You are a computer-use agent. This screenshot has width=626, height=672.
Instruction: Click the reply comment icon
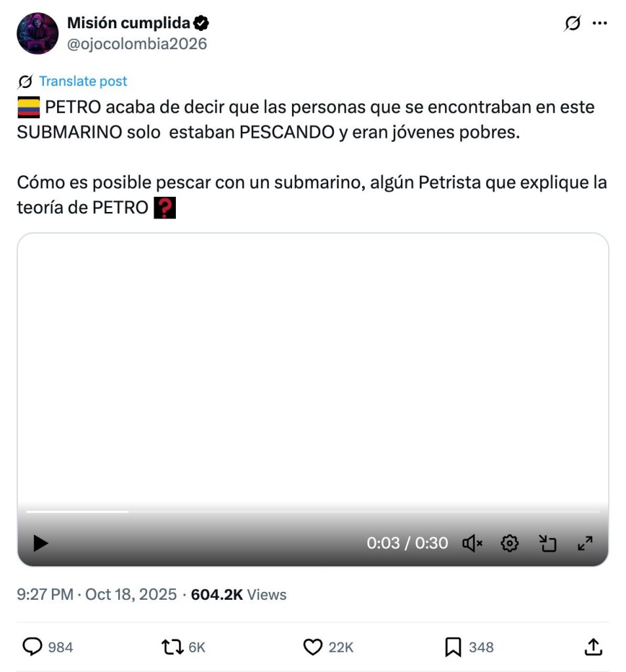[33, 647]
